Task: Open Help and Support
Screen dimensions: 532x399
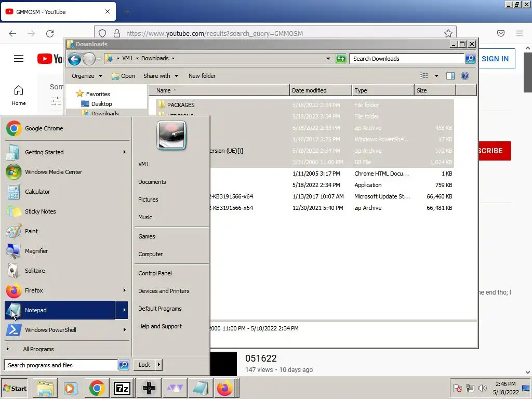Action: point(160,326)
